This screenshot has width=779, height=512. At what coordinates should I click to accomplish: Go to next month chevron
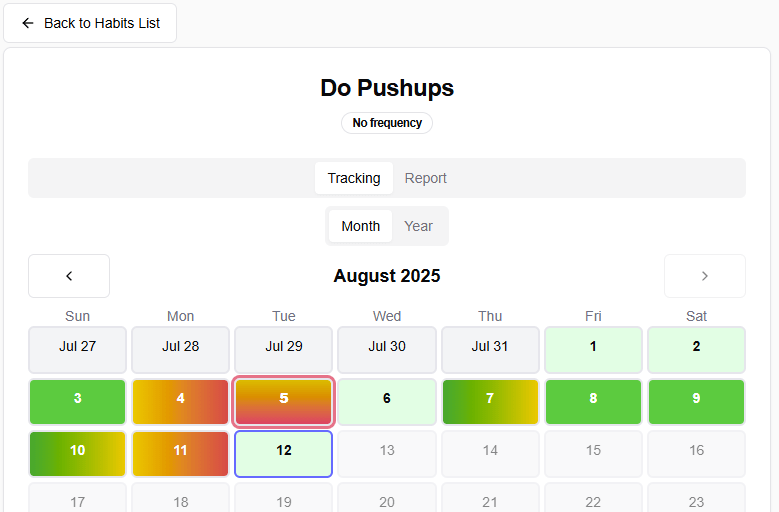704,276
